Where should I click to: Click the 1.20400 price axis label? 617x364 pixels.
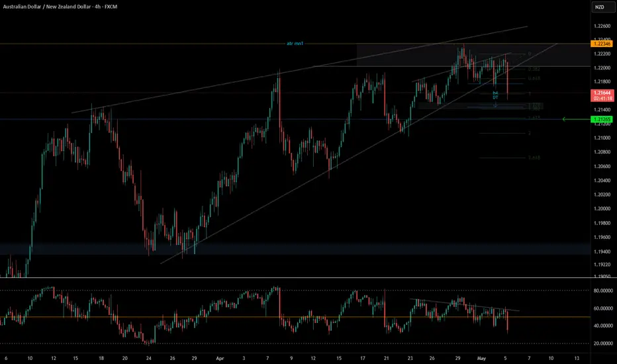602,180
